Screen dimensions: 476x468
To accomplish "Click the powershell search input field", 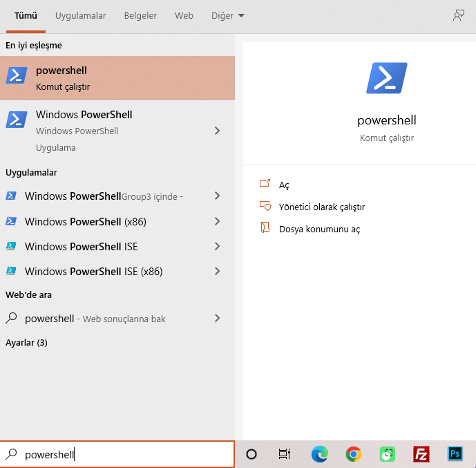I will pos(117,454).
